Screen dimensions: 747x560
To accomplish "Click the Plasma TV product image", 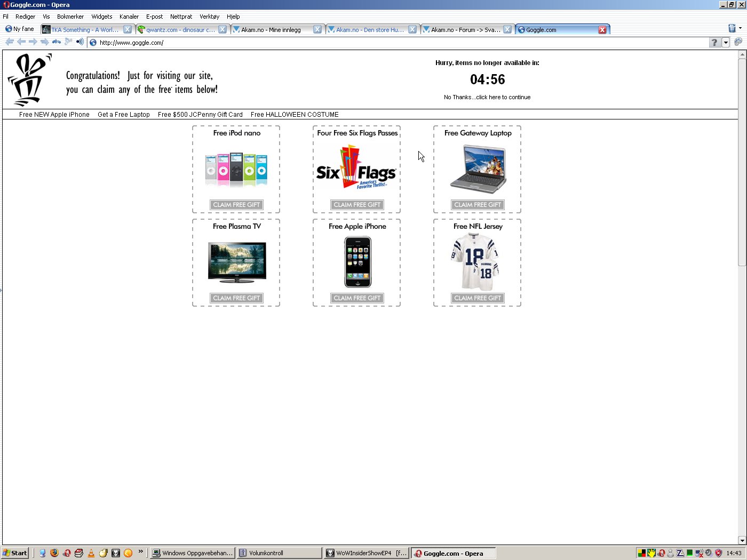I will (237, 262).
